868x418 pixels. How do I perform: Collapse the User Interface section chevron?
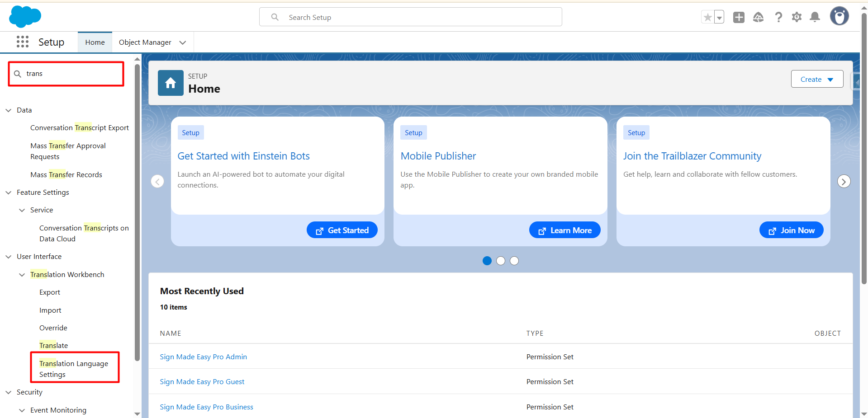[9, 257]
